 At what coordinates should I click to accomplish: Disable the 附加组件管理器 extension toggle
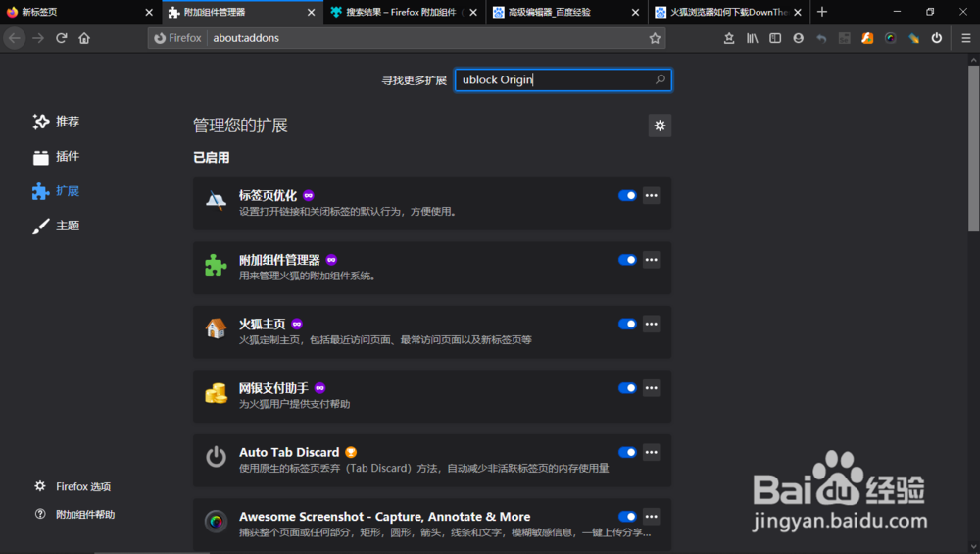coord(627,260)
